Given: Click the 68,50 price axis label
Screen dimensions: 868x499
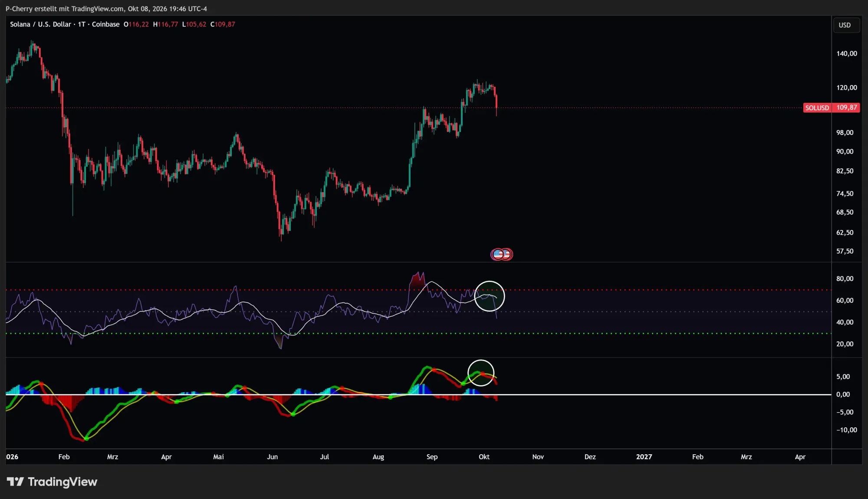Looking at the screenshot, I should tap(845, 212).
